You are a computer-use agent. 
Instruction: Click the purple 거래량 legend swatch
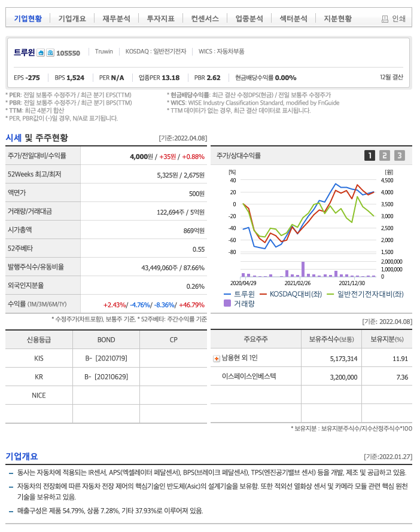(x=227, y=303)
